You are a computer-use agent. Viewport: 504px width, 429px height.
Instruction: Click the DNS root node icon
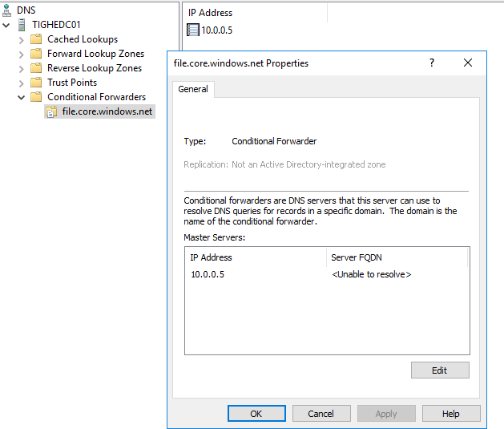coord(7,10)
